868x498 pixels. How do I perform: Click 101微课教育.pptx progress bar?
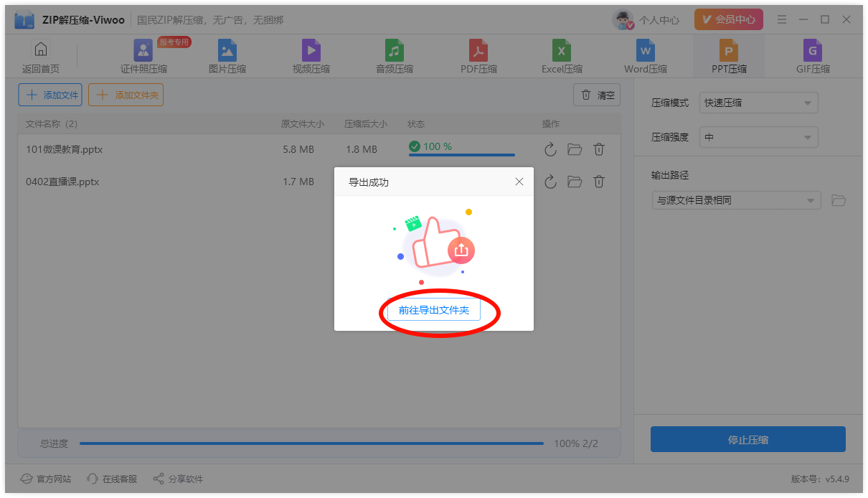click(x=462, y=155)
